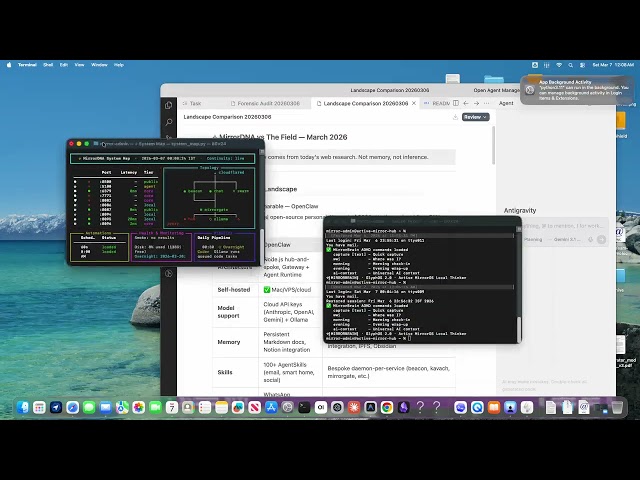Screen dimensions: 640x480
Task: Open Terminal from the Dock
Action: pos(304,407)
